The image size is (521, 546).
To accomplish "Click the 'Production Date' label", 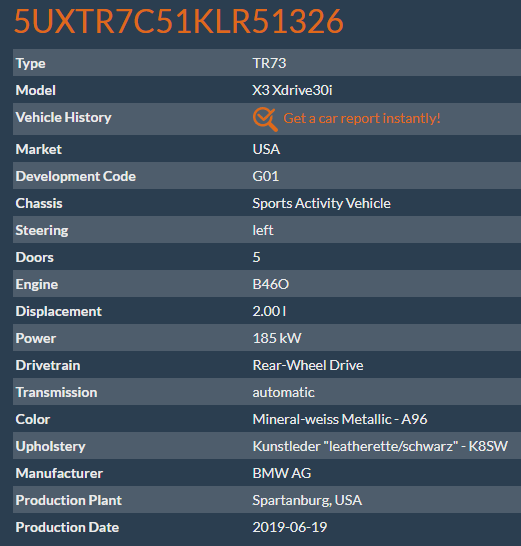I will pos(67,527).
